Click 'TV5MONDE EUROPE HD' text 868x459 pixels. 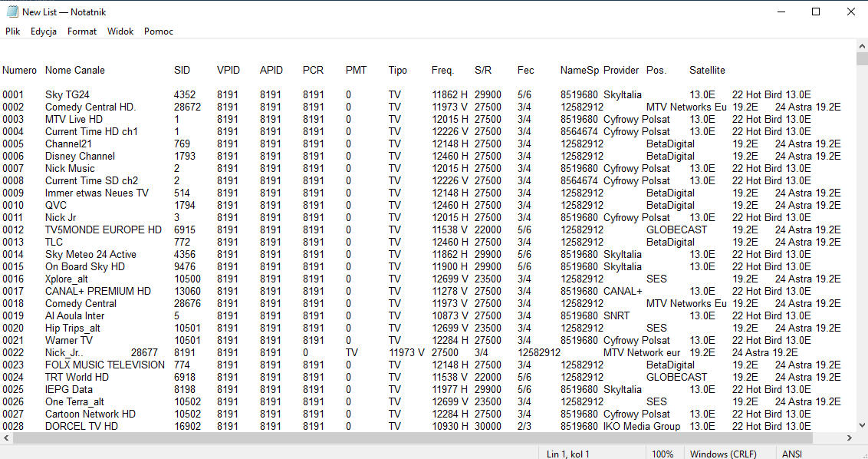point(104,229)
